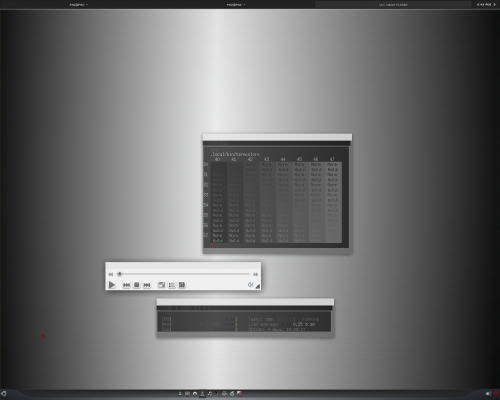Toggle VLC fullscreen video icon
The image size is (500, 400).
pos(161,285)
